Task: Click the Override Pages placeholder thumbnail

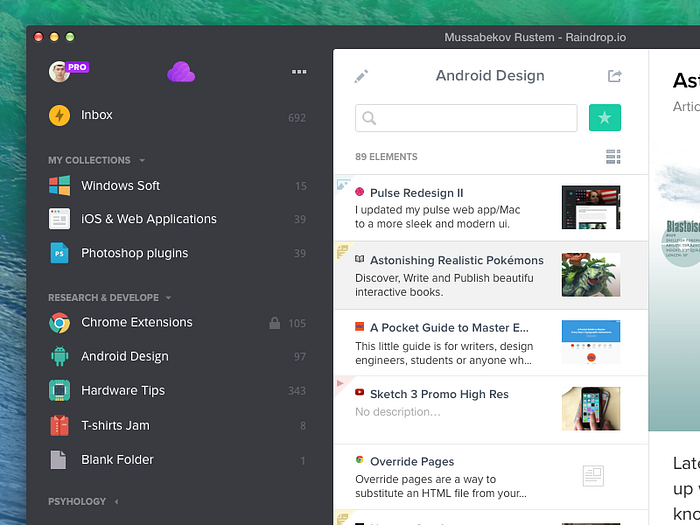Action: (x=593, y=476)
